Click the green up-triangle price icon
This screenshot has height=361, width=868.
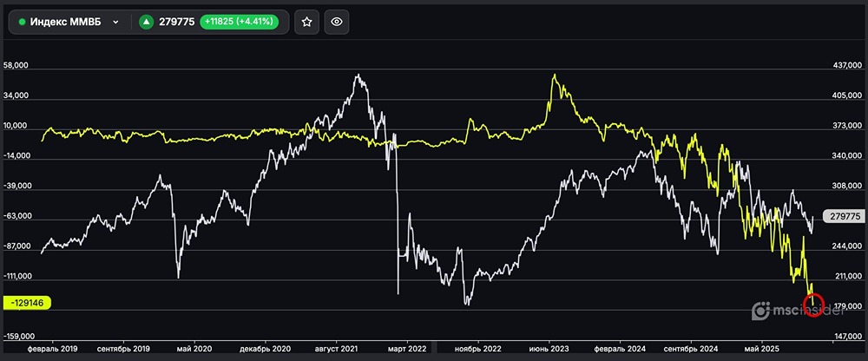(146, 23)
